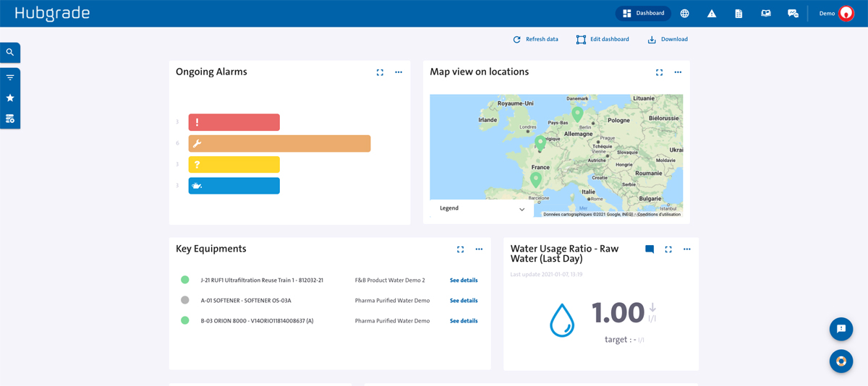The image size is (868, 386).
Task: Open the search panel in left sidebar
Action: [x=10, y=53]
